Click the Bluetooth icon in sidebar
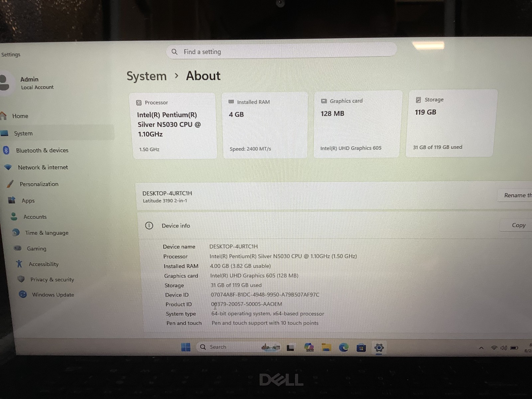 (x=6, y=150)
